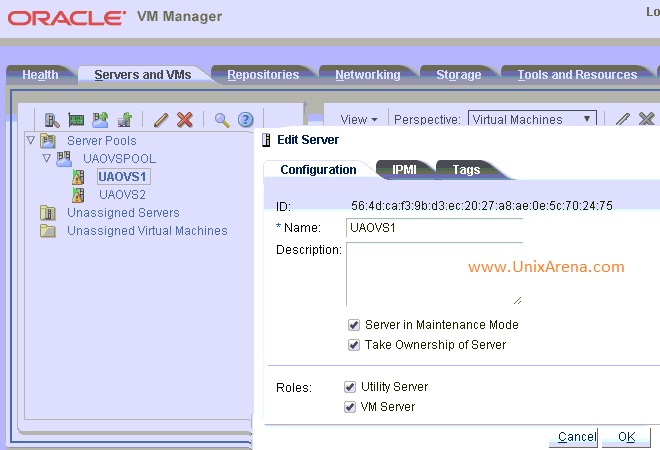660x450 pixels.
Task: Click the Name input field
Action: point(434,228)
